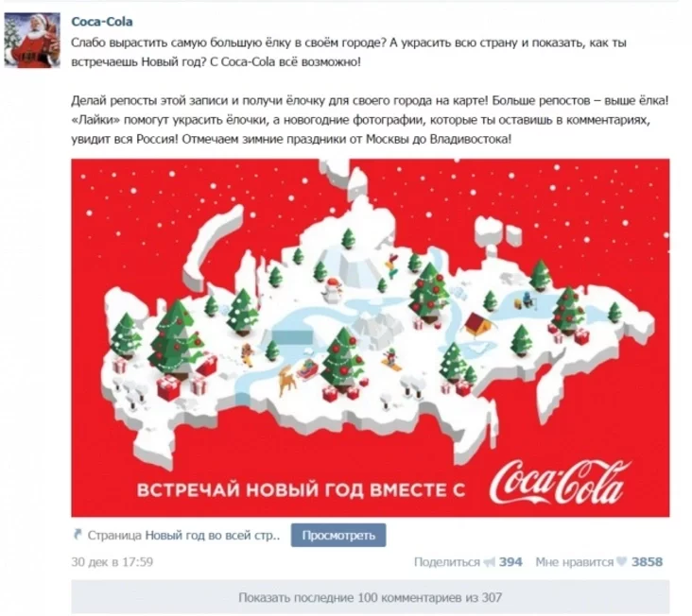The width and height of the screenshot is (692, 616).
Task: Click the Мне нравится like label
Action: pos(574,562)
